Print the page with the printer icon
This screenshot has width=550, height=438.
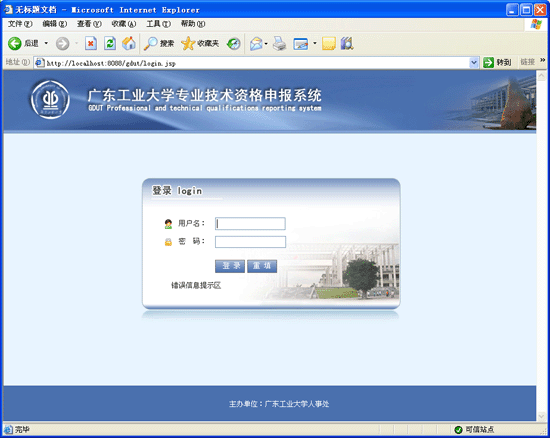[x=280, y=43]
